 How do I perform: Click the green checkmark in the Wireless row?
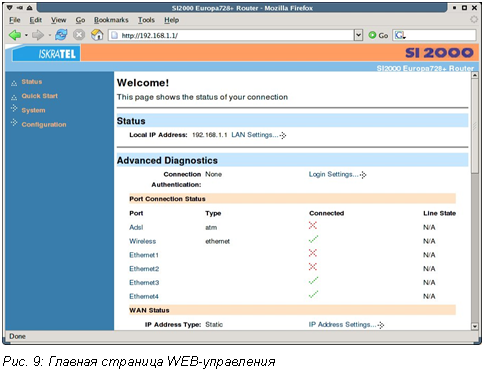(313, 239)
